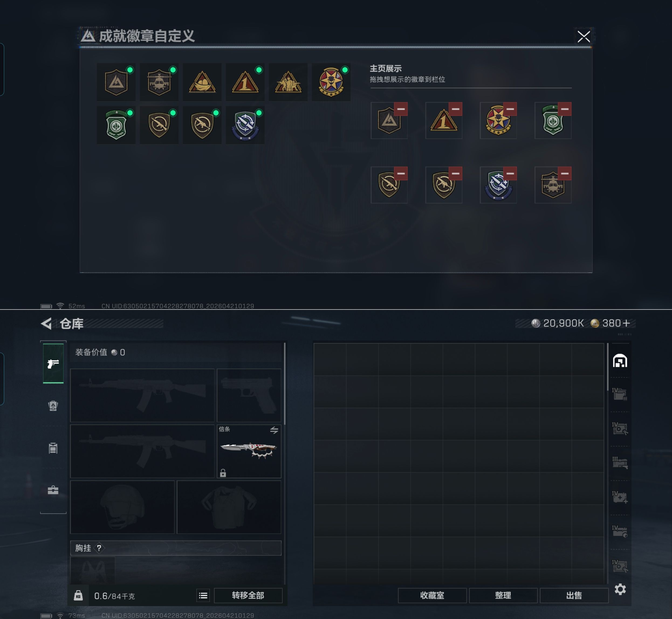Select the red triangle number 1 badge in the grid
Viewport: 672px width, 619px height.
click(x=245, y=82)
